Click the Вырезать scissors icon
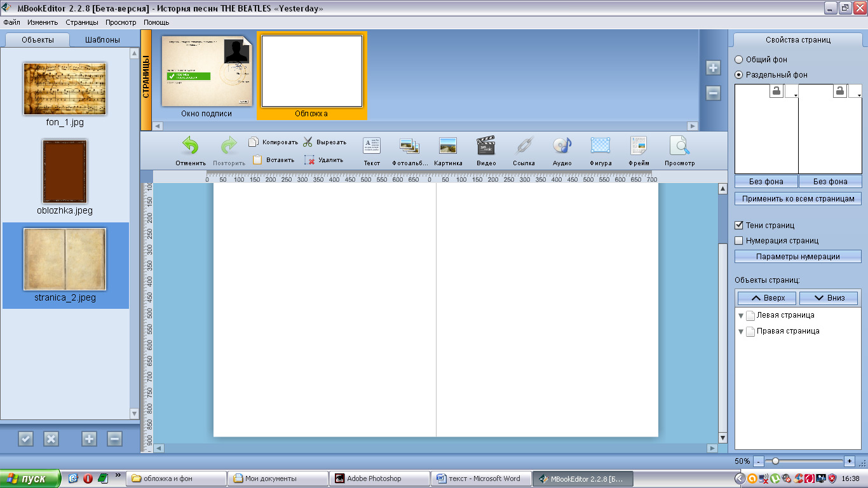 pyautogui.click(x=308, y=142)
